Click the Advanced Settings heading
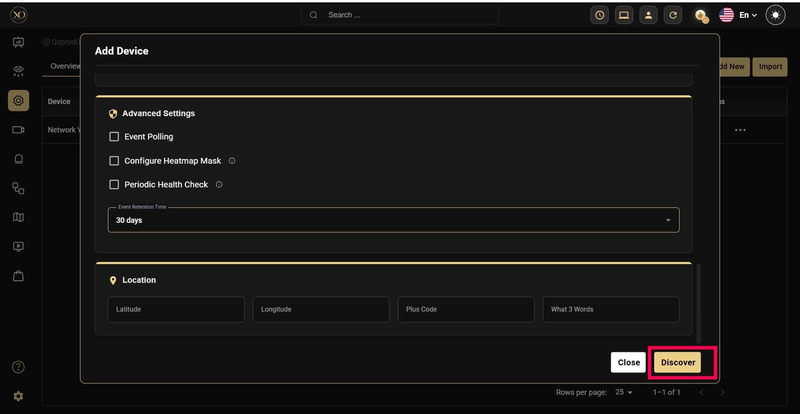 pyautogui.click(x=158, y=113)
